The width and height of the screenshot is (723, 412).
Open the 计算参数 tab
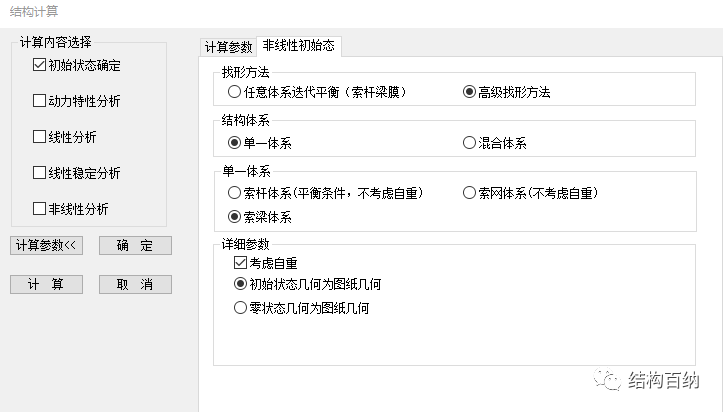click(x=228, y=47)
